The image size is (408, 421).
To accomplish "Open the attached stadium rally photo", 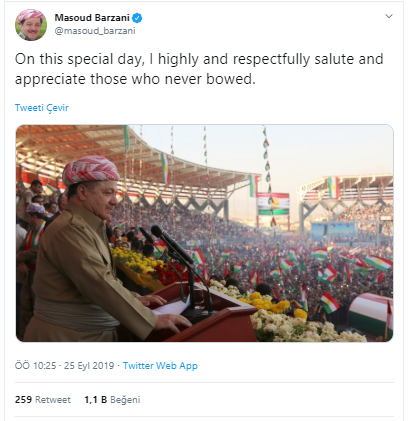I will pyautogui.click(x=205, y=233).
